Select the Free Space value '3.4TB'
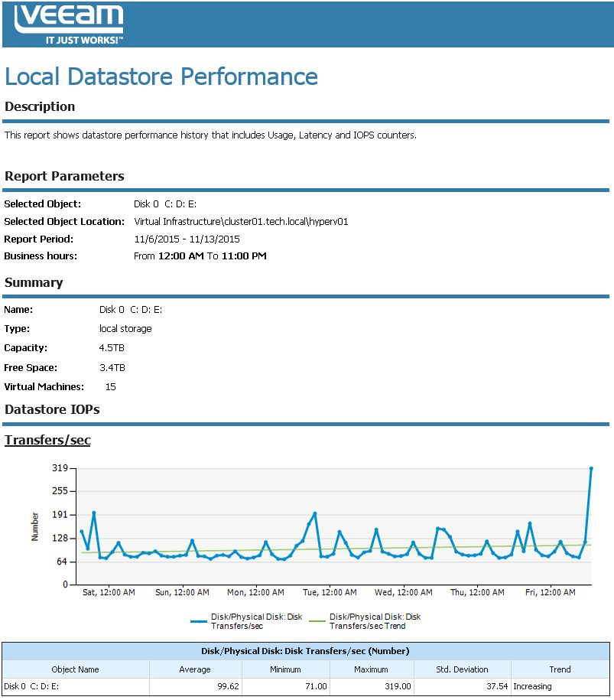 click(x=112, y=368)
